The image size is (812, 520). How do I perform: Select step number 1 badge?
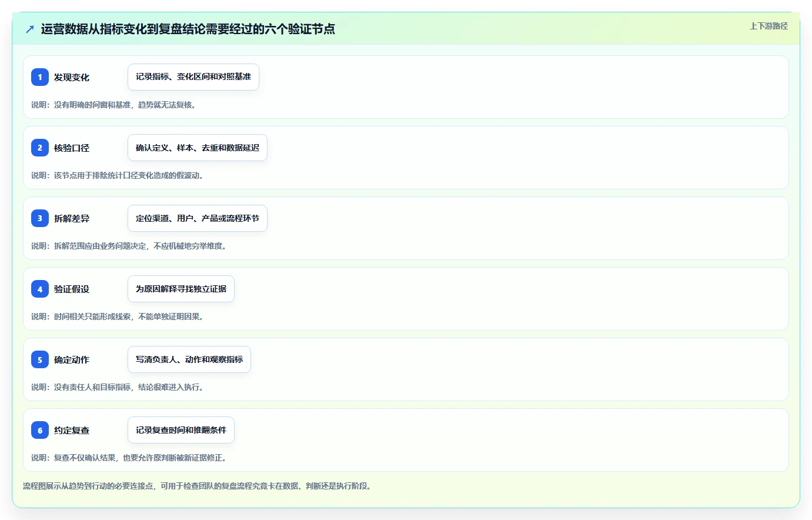click(40, 77)
